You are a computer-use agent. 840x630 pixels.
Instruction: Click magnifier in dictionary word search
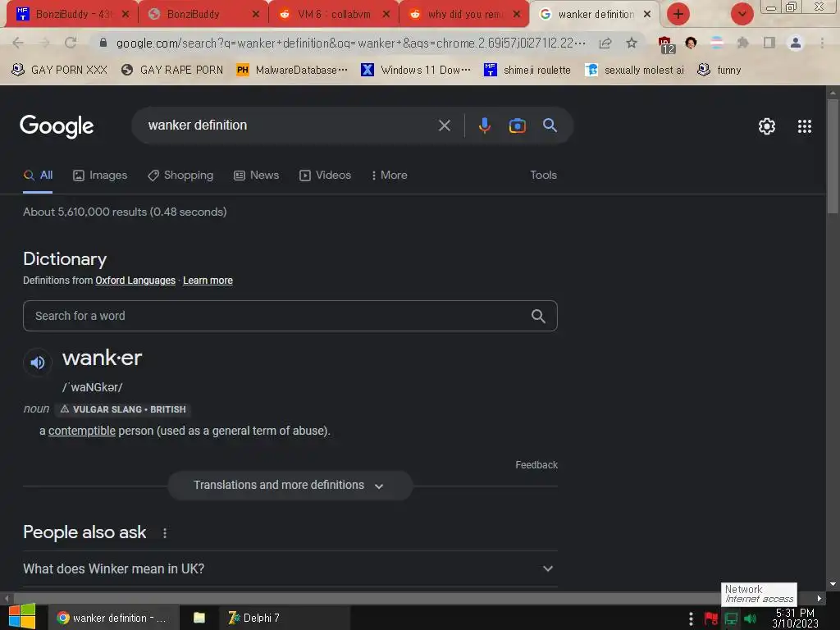[538, 316]
